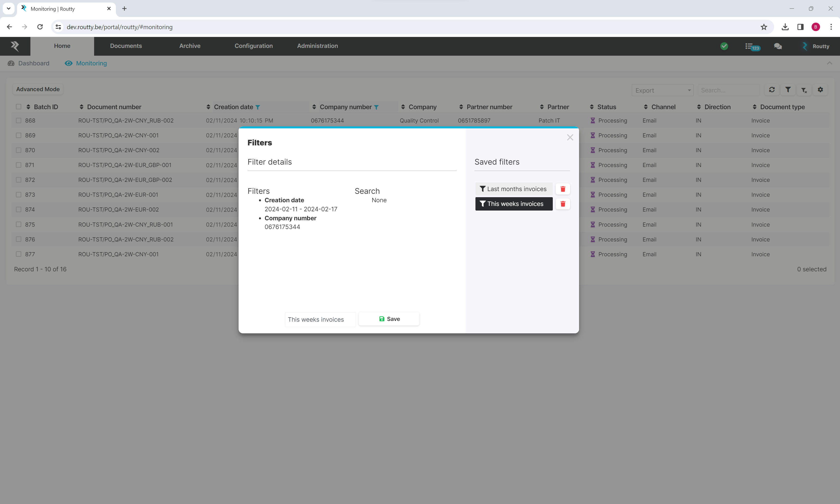Click the clear filters icon
Screen dimensions: 840x504
[804, 90]
